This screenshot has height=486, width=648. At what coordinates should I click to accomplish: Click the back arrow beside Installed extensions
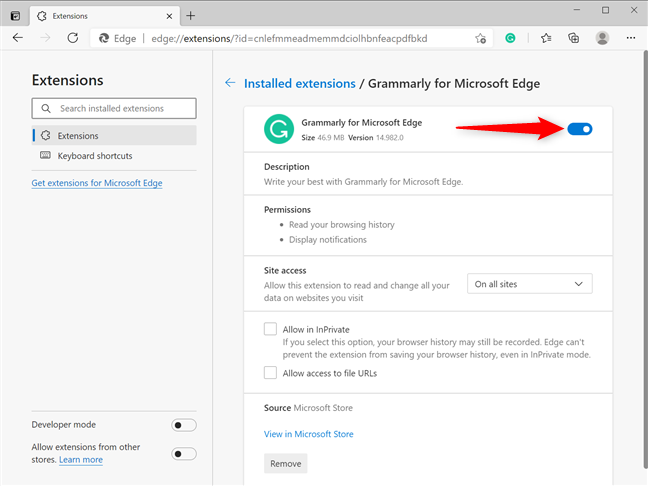pyautogui.click(x=230, y=83)
